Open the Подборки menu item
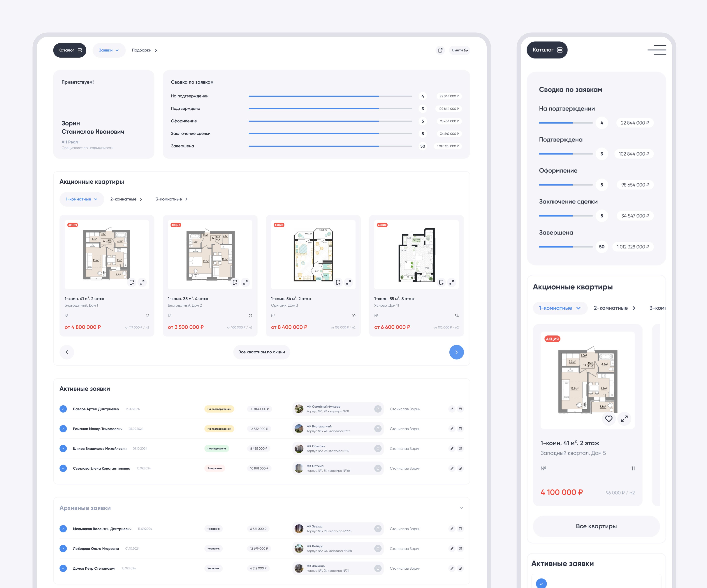Image resolution: width=707 pixels, height=588 pixels. tap(144, 50)
